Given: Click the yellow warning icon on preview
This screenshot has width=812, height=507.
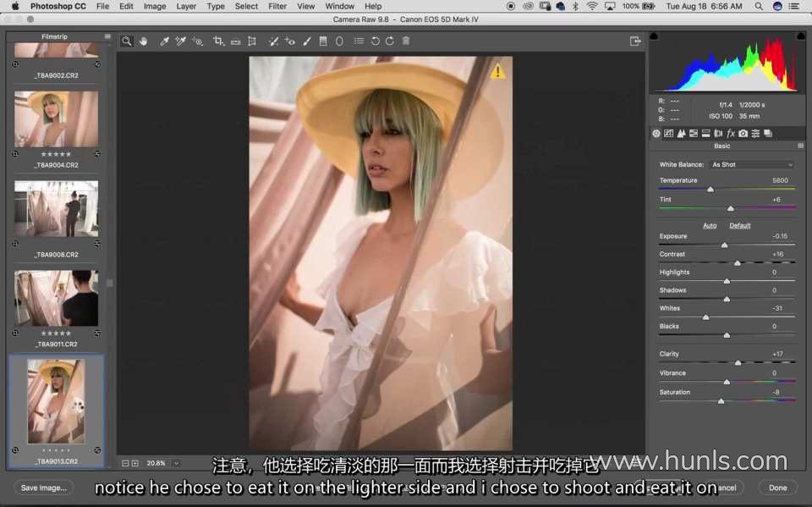Looking at the screenshot, I should tap(497, 71).
